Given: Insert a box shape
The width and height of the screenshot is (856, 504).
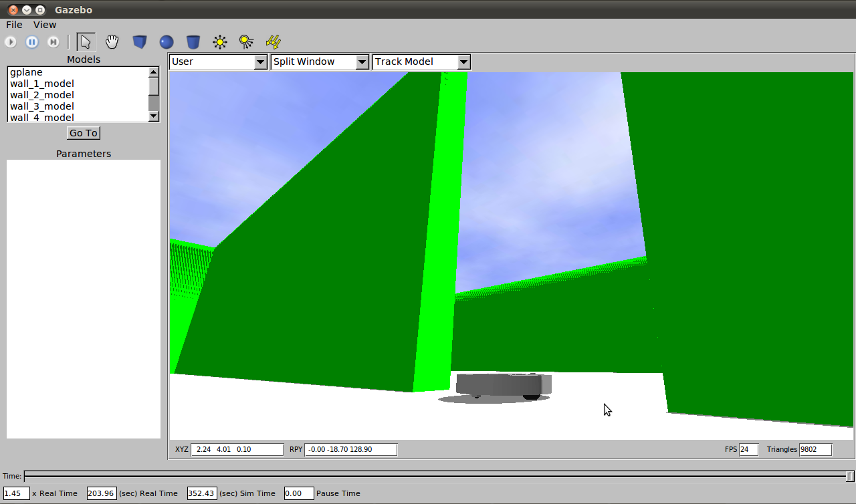Looking at the screenshot, I should pyautogui.click(x=140, y=41).
